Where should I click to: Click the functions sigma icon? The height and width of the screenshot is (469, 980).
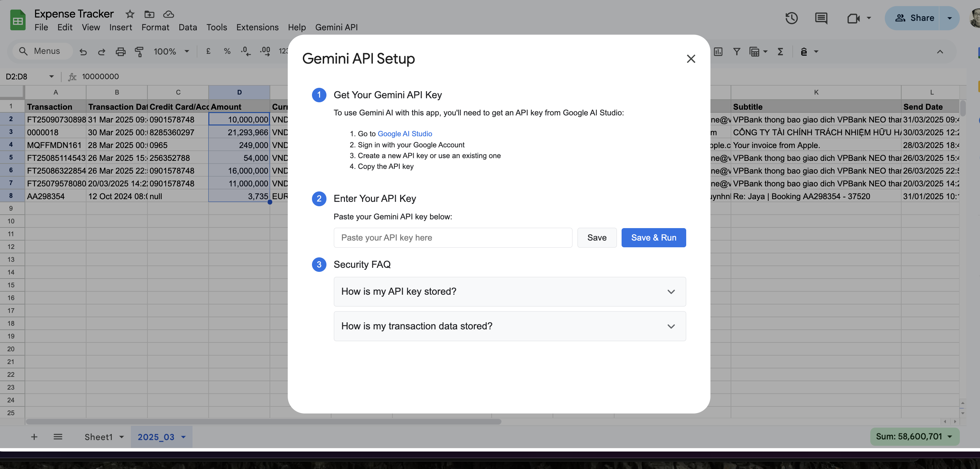tap(780, 51)
